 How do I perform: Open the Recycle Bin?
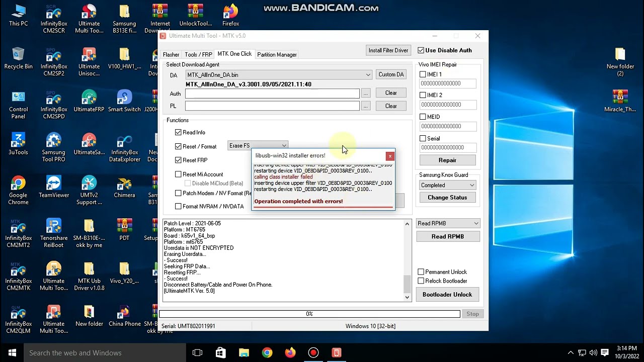18,59
